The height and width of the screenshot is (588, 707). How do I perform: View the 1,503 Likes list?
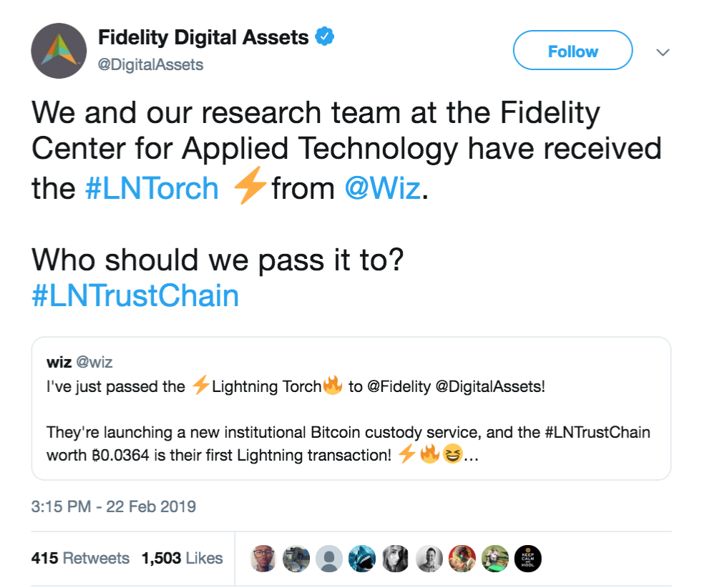(x=182, y=558)
